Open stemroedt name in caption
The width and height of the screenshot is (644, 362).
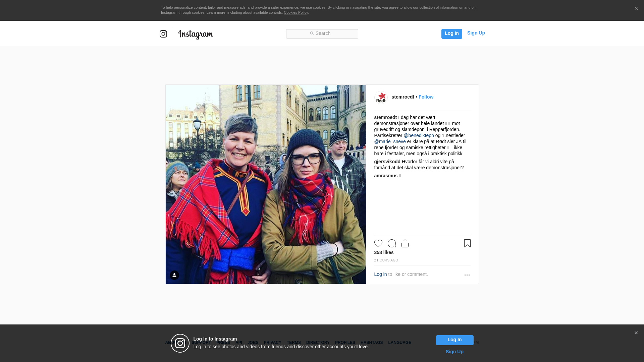tap(385, 117)
